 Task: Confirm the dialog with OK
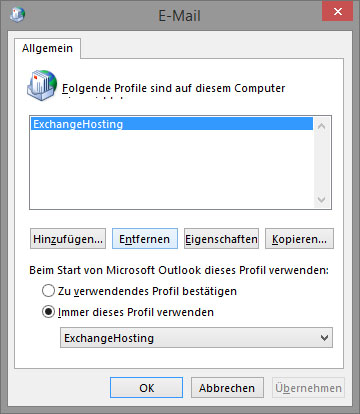point(146,388)
